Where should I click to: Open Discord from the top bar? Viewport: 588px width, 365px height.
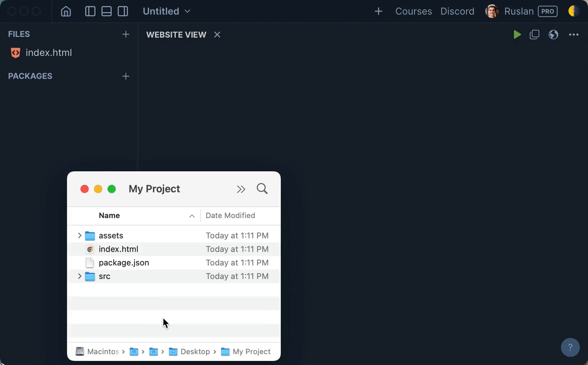pyautogui.click(x=457, y=11)
